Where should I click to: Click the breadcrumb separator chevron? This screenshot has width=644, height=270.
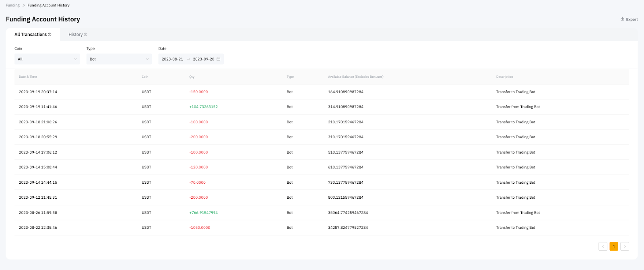[24, 5]
